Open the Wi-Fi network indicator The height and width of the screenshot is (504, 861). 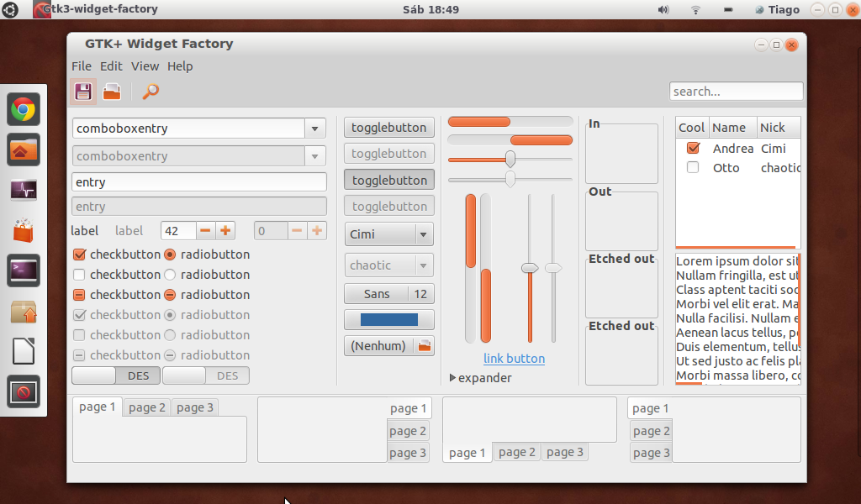[695, 9]
